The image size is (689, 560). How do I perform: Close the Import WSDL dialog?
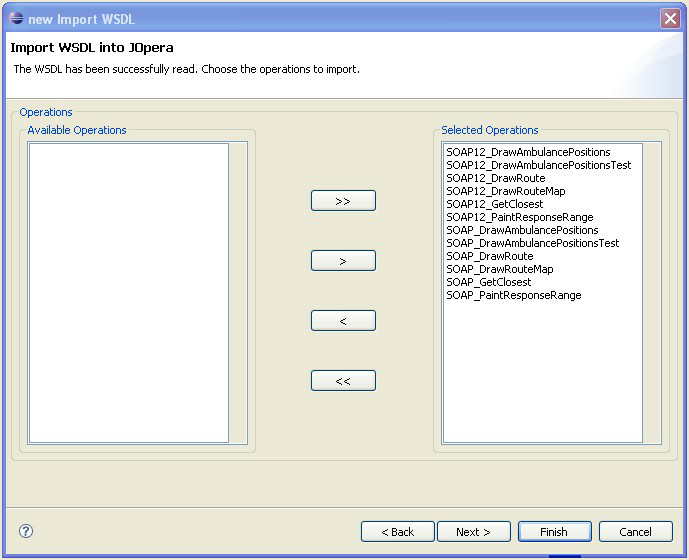coord(670,18)
